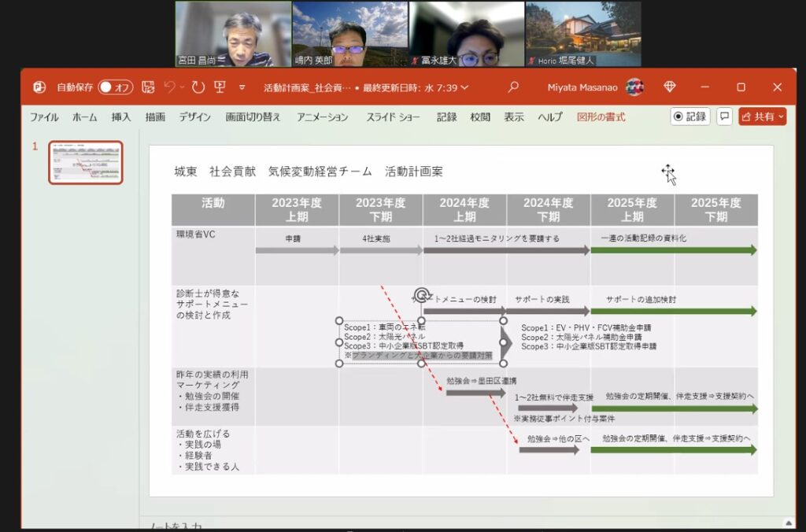Open the Undo history dropdown arrow
The image size is (806, 532).
pos(182,87)
